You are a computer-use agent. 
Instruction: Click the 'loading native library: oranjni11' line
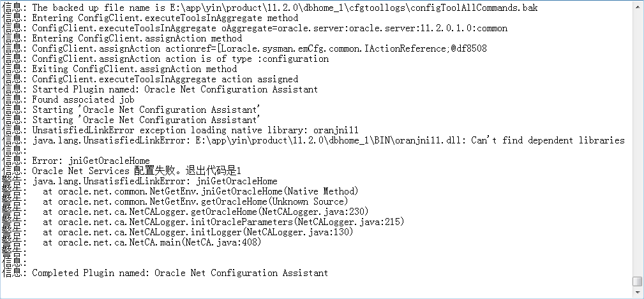coord(180,130)
